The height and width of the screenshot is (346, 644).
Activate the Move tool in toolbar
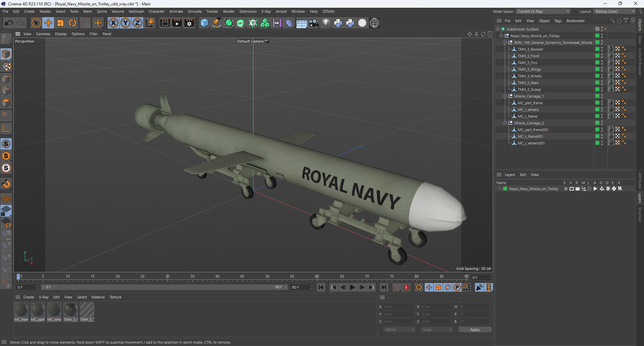click(x=48, y=23)
